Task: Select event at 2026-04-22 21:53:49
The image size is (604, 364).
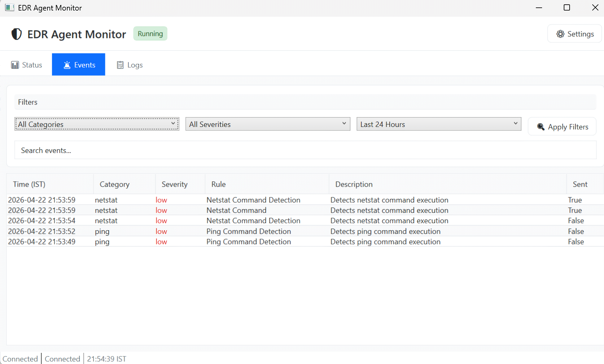Action: click(x=305, y=242)
